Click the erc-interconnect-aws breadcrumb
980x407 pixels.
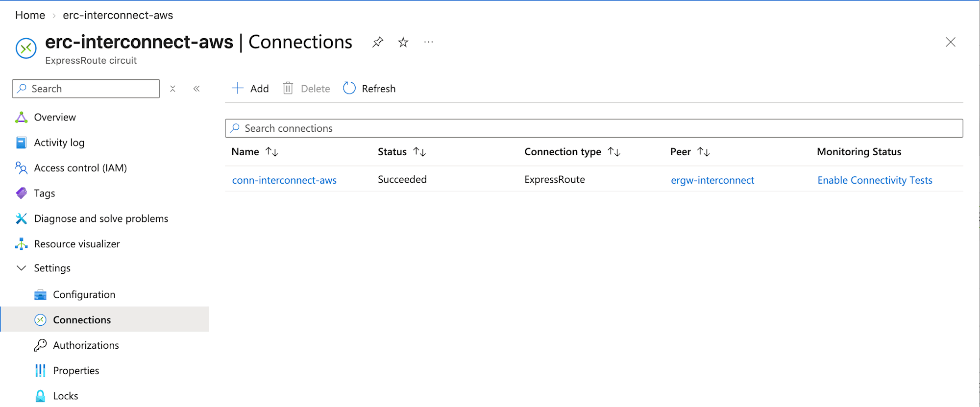click(x=118, y=15)
